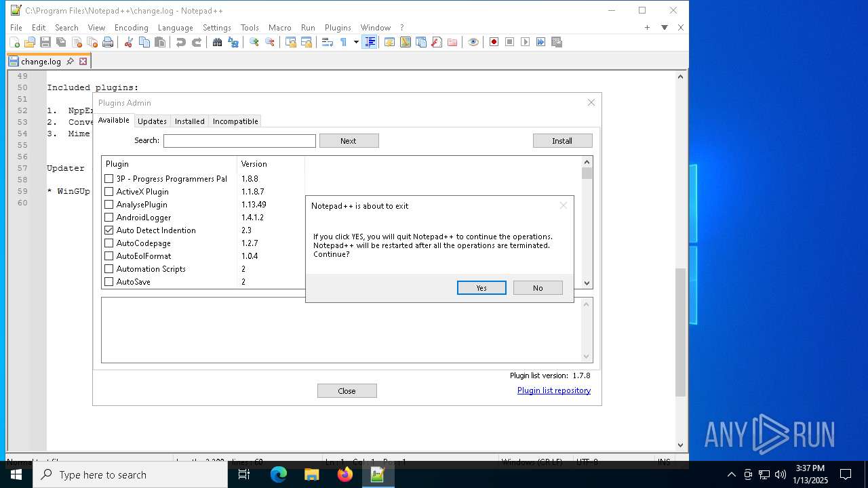Switch to the Installed tab
This screenshot has height=488, width=868.
[x=190, y=121]
